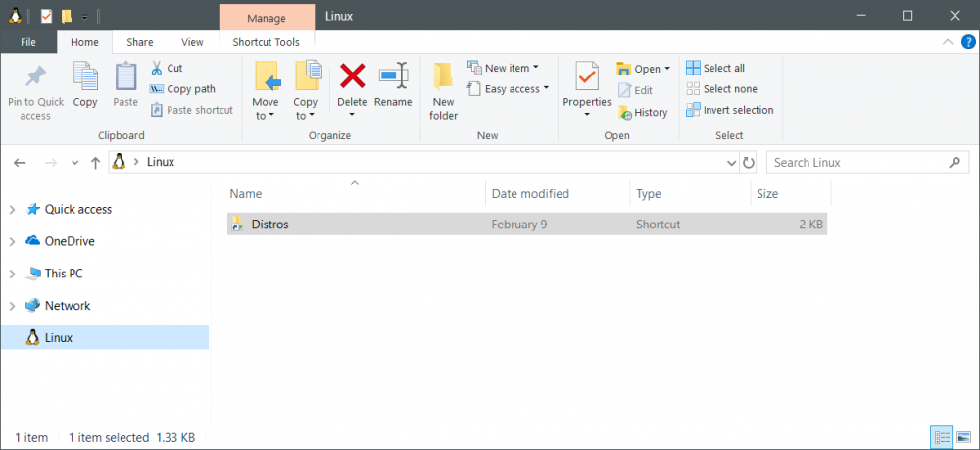
Task: Open the Move to menu
Action: point(267,90)
